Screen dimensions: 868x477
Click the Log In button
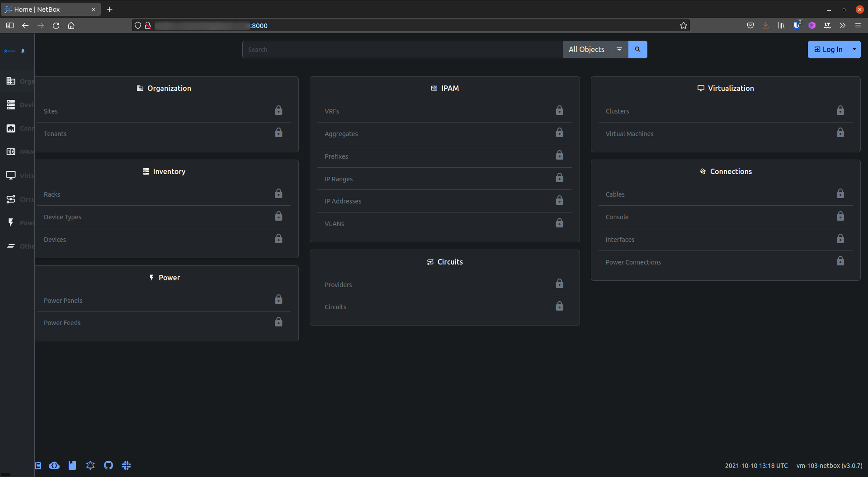[828, 49]
